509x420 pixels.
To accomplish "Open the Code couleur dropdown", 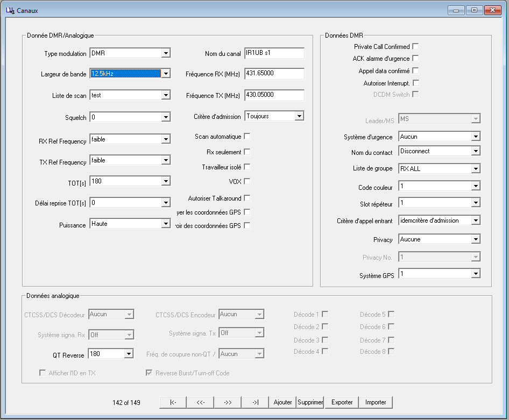I will tap(476, 186).
